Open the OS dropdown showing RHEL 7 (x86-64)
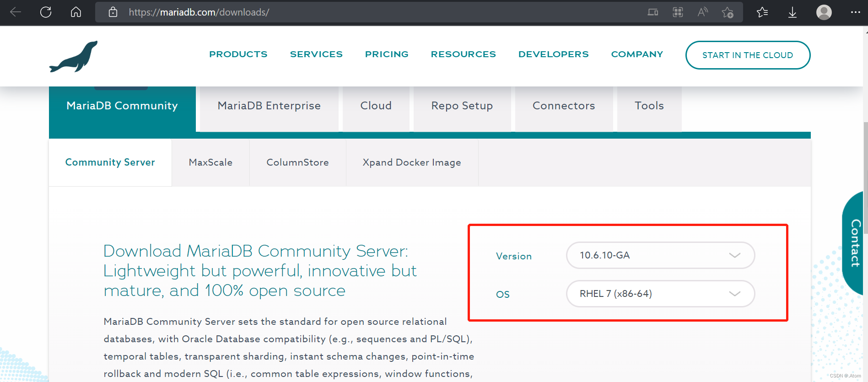 [660, 294]
